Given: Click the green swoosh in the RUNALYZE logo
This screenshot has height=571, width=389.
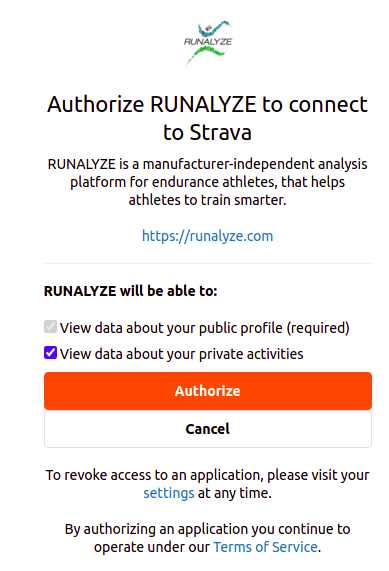Looking at the screenshot, I should tap(206, 56).
